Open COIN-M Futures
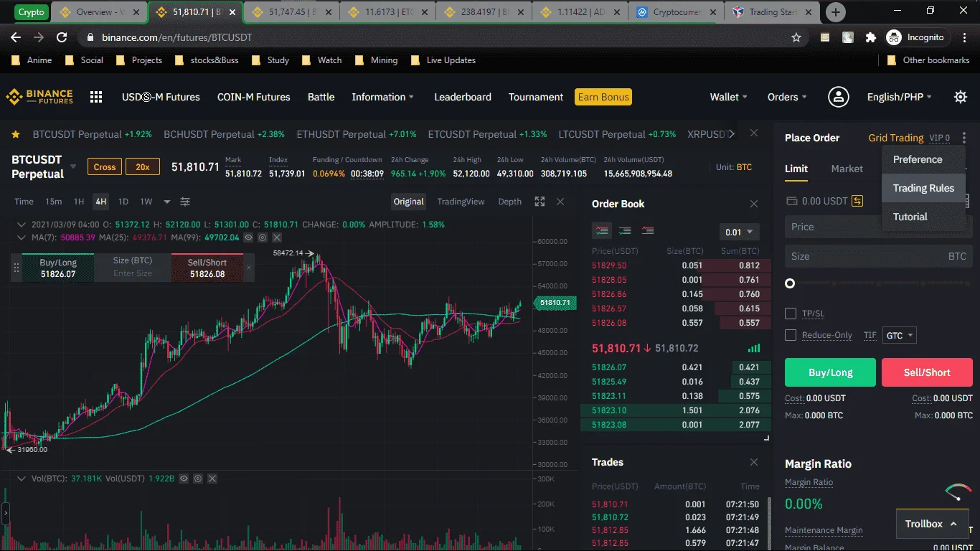This screenshot has height=551, width=980. (254, 97)
